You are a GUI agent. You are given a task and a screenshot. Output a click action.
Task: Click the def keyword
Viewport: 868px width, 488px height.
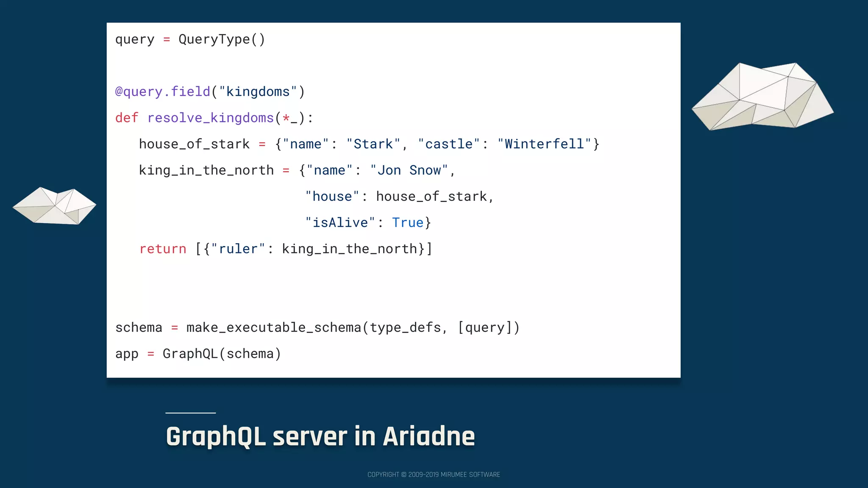tap(127, 118)
